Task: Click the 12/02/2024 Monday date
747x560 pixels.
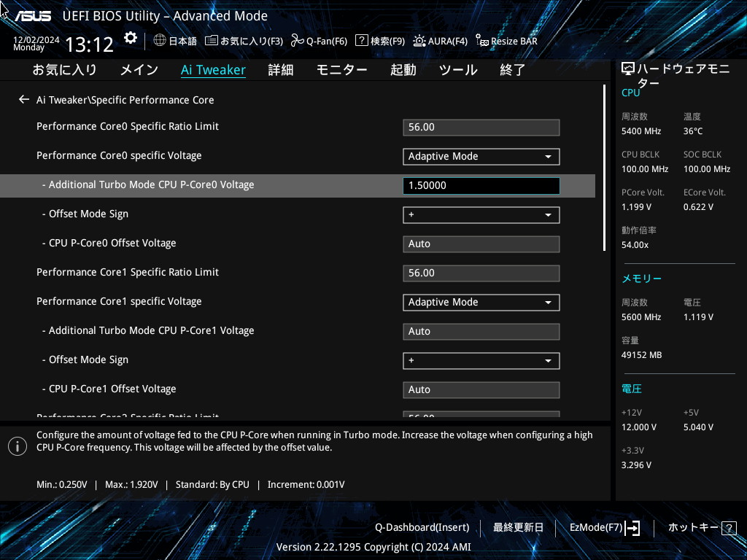Action: coord(36,44)
